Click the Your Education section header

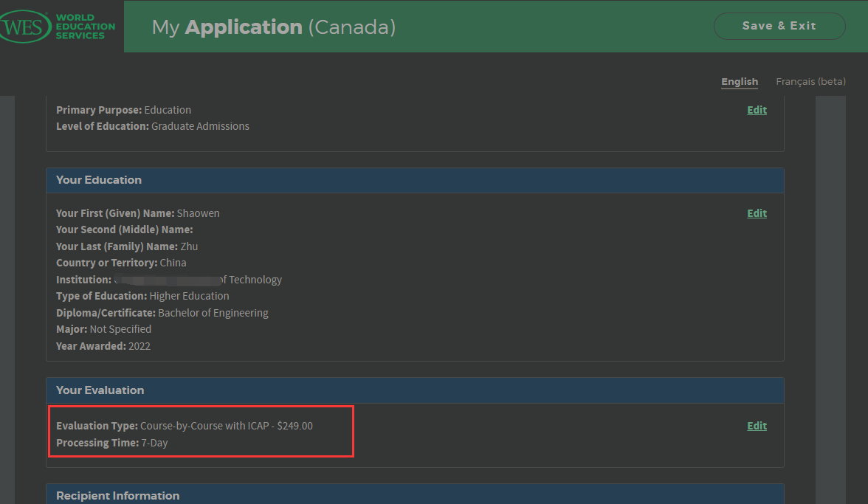pyautogui.click(x=99, y=180)
